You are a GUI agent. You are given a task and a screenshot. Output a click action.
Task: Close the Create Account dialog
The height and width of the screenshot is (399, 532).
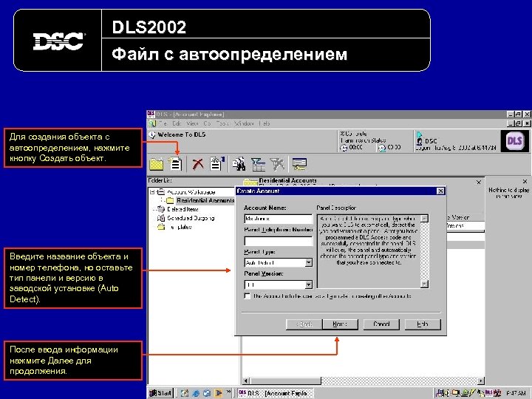pyautogui.click(x=440, y=191)
